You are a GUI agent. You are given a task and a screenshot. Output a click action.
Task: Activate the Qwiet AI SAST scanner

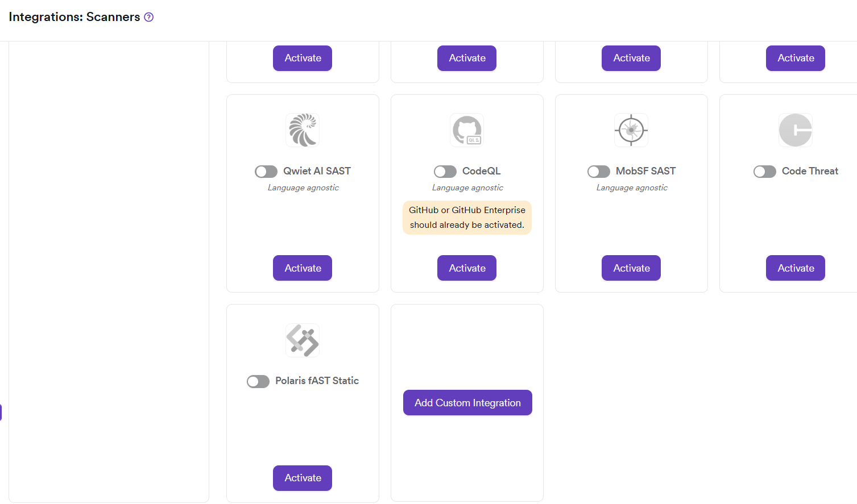pos(302,268)
